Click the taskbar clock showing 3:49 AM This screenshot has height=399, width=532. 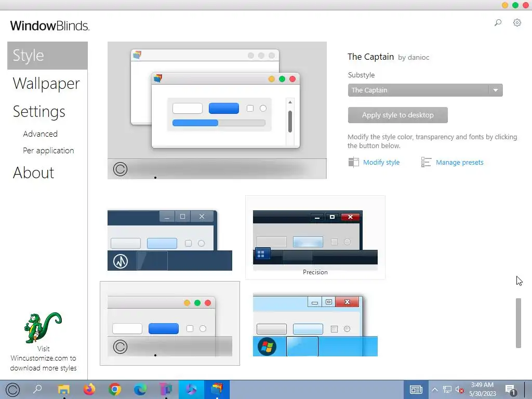(x=483, y=389)
